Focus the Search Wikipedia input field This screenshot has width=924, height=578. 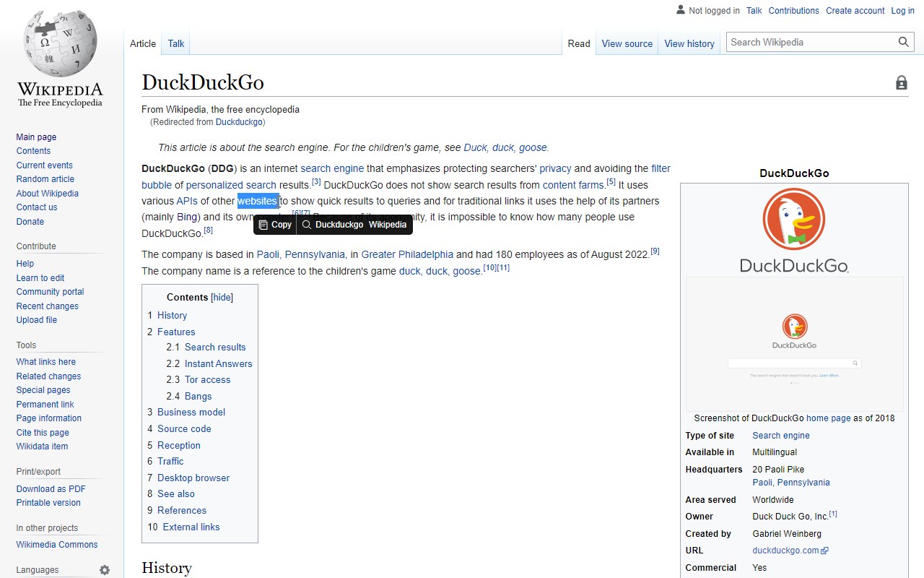tap(811, 43)
